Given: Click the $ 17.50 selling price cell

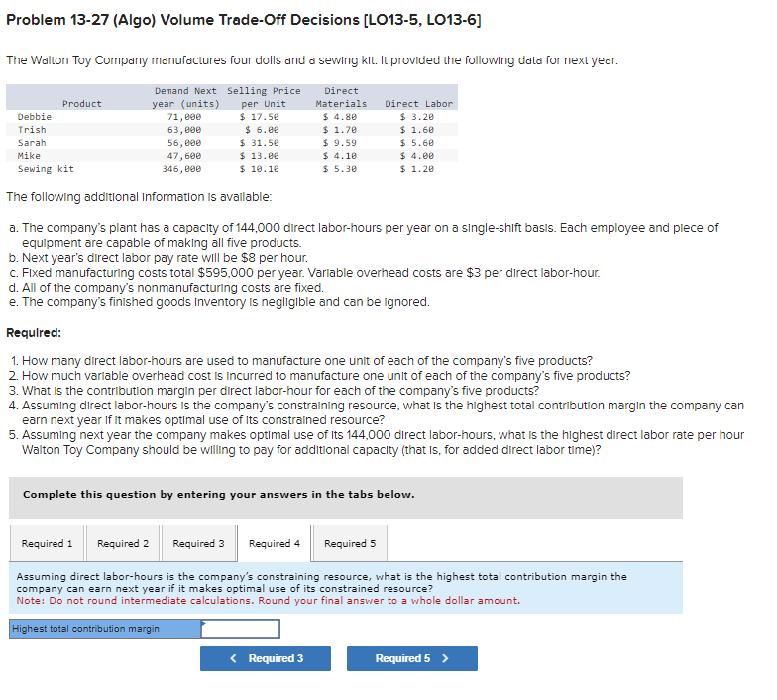Looking at the screenshot, I should 260,117.
